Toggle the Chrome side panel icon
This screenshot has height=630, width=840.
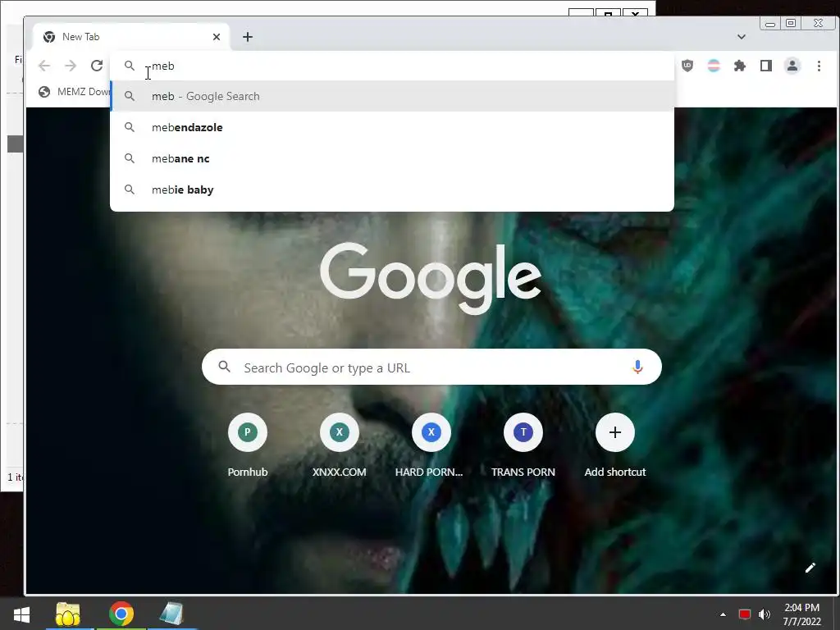766,66
